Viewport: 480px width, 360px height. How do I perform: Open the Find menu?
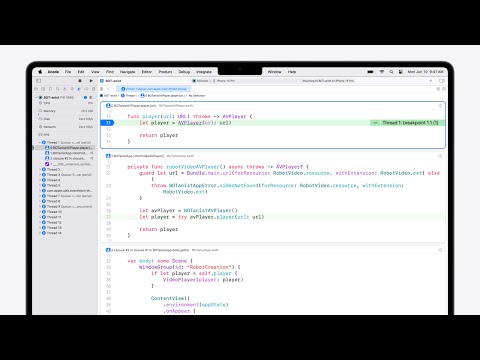click(110, 72)
